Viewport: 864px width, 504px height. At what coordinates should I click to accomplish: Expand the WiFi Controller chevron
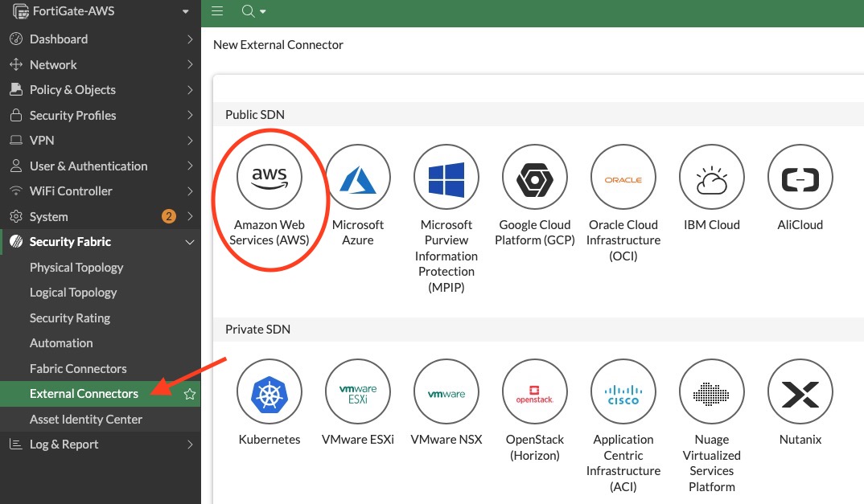click(x=190, y=191)
